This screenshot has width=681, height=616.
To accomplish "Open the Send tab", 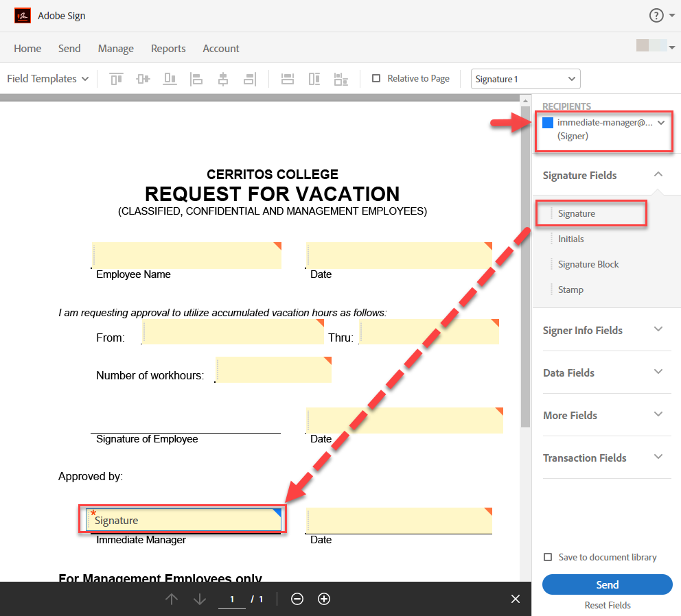I will coord(69,48).
